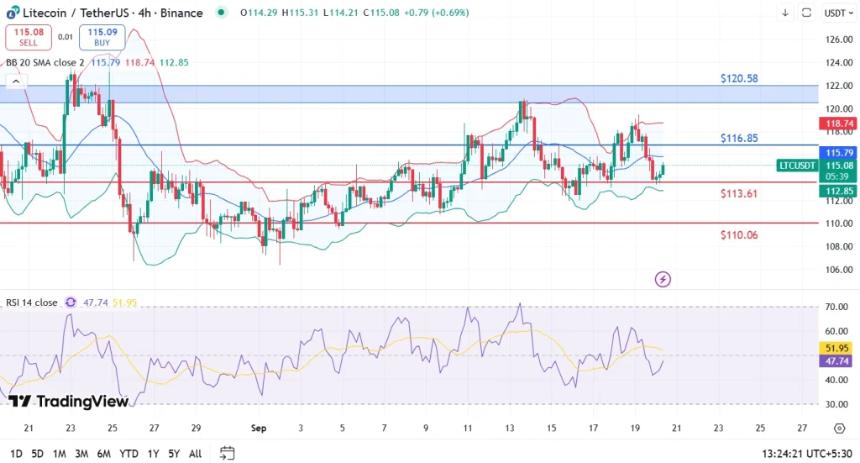860x463 pixels.
Task: Click the purple lightning bolt icon
Action: [x=662, y=279]
